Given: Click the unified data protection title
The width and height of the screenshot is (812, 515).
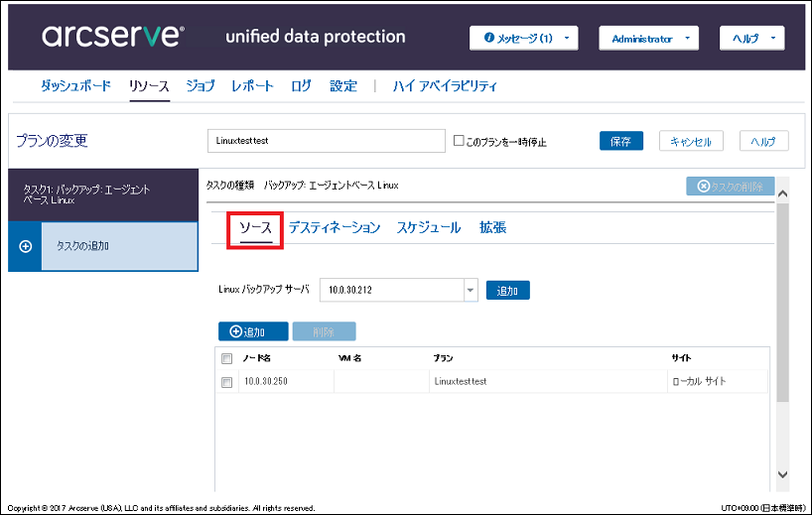Looking at the screenshot, I should pos(316,37).
